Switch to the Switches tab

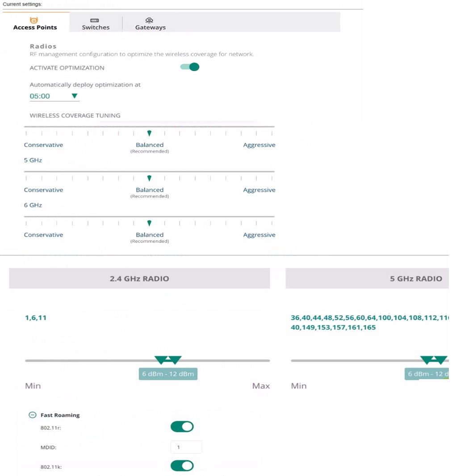pyautogui.click(x=96, y=27)
